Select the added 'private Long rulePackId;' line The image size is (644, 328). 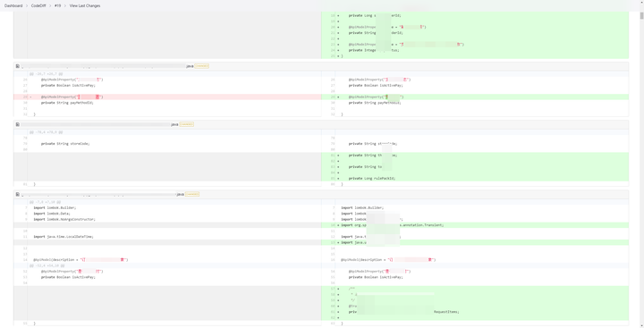372,179
